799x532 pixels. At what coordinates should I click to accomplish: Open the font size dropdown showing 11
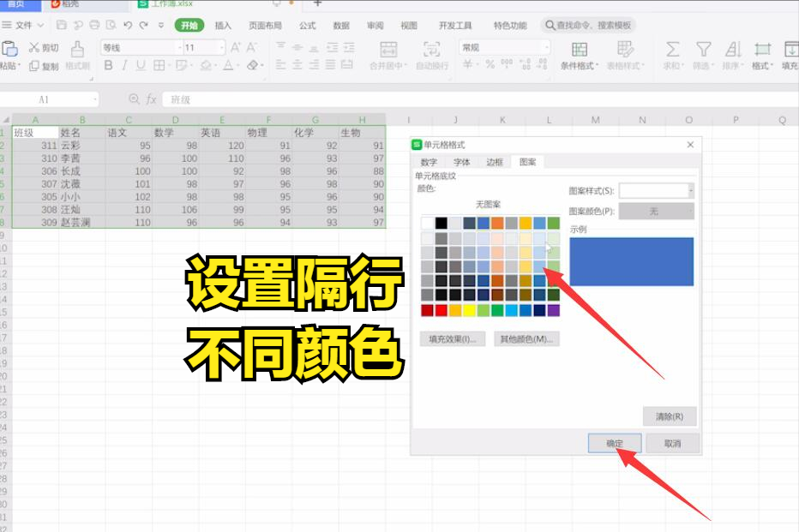(222, 47)
